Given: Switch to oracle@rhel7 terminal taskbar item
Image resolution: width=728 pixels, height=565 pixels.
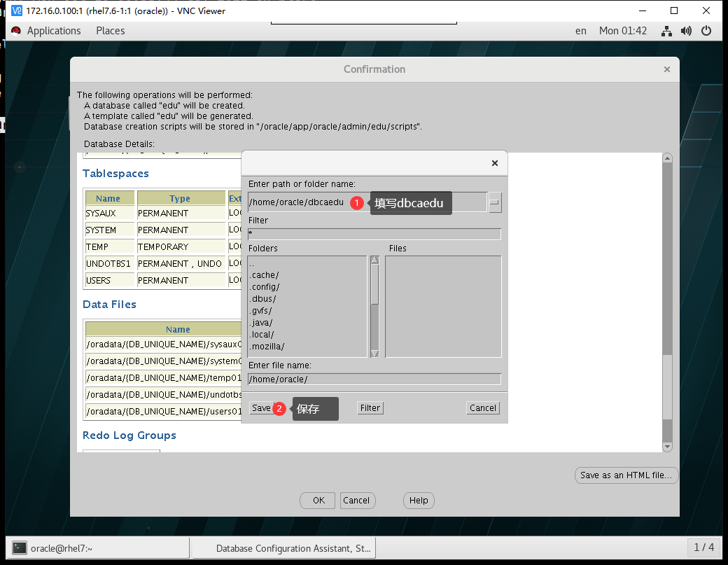Looking at the screenshot, I should (x=98, y=547).
